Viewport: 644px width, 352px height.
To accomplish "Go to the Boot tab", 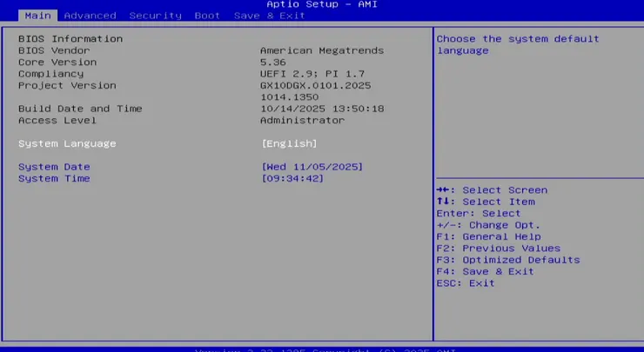I will tap(207, 16).
